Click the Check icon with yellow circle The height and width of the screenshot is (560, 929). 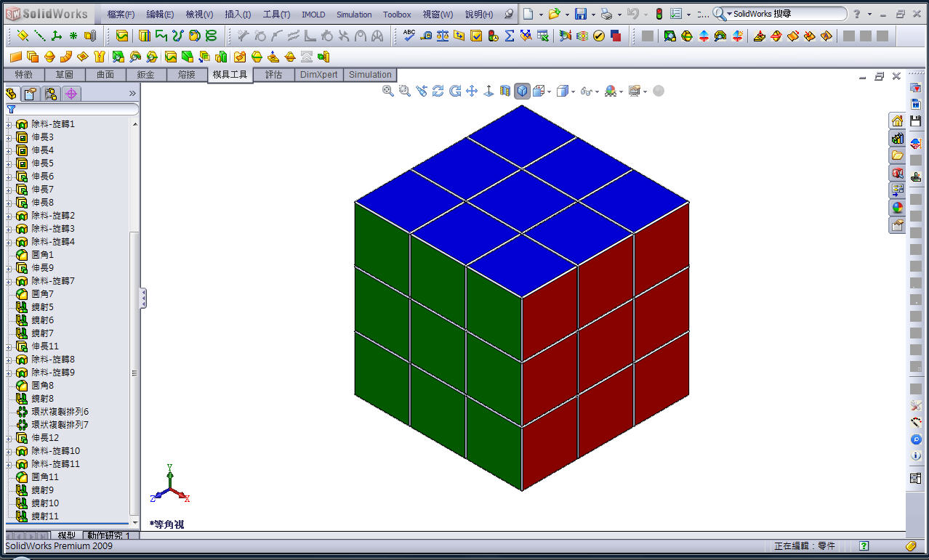[x=599, y=36]
